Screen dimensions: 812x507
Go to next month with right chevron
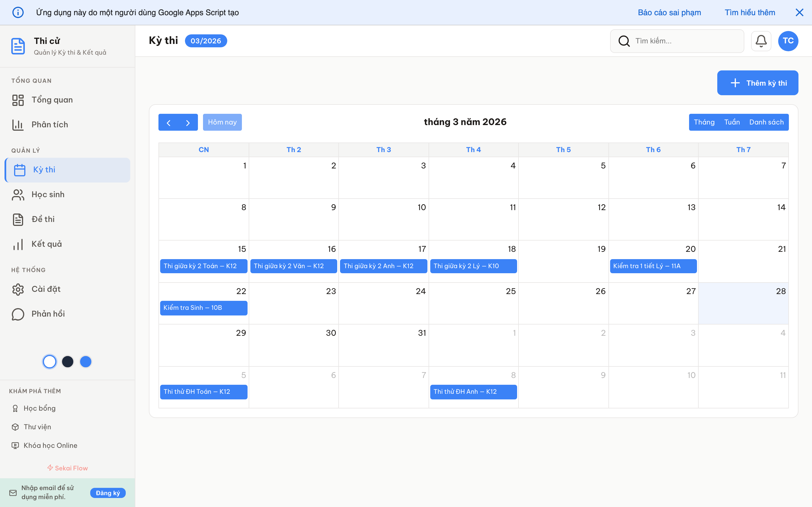tap(187, 122)
